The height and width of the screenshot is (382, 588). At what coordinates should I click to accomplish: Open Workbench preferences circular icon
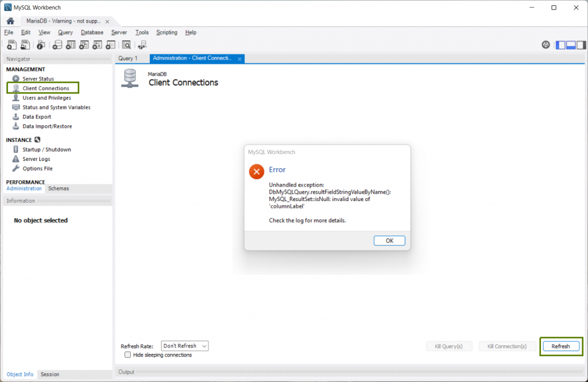click(546, 45)
